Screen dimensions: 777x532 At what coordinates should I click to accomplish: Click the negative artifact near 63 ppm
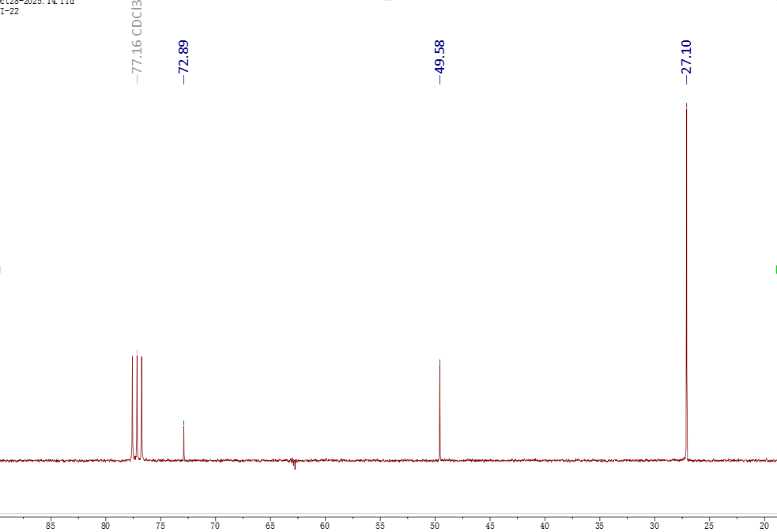[294, 465]
